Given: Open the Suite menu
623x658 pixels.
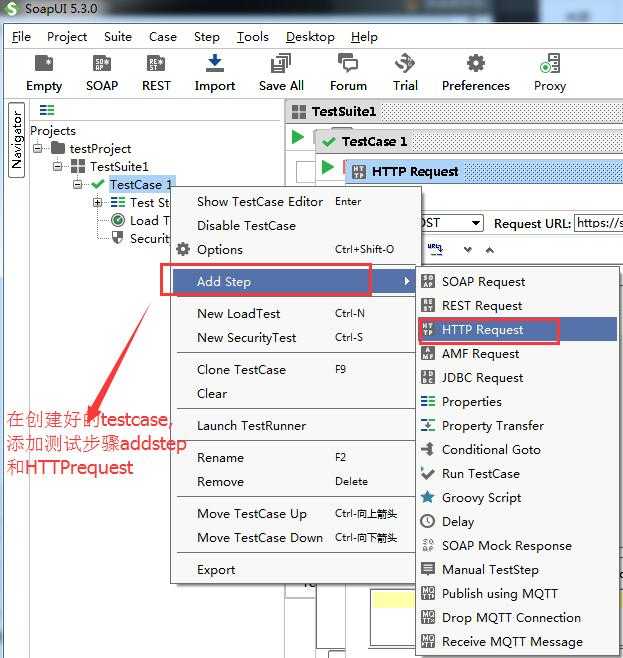Looking at the screenshot, I should click(x=118, y=37).
